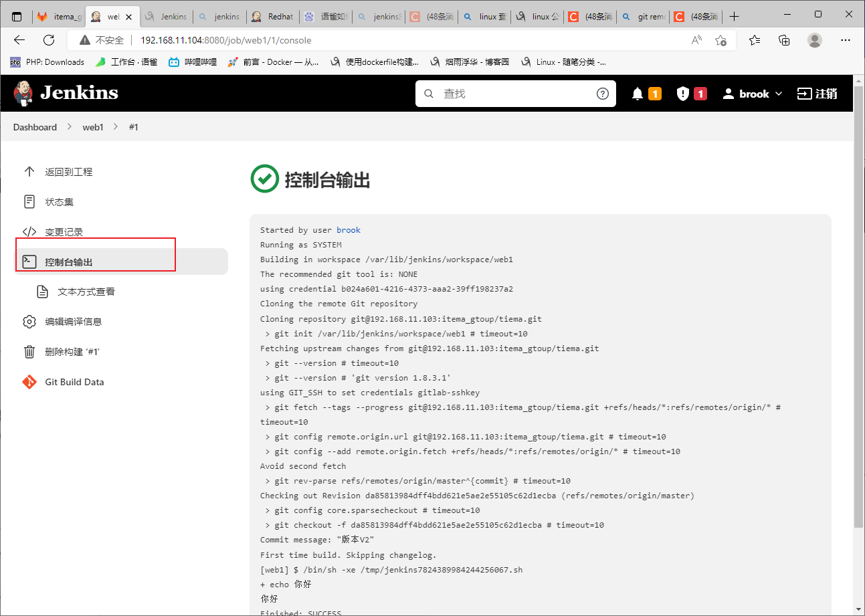This screenshot has width=865, height=616.
Task: Click the brook user link in console output
Action: (349, 230)
